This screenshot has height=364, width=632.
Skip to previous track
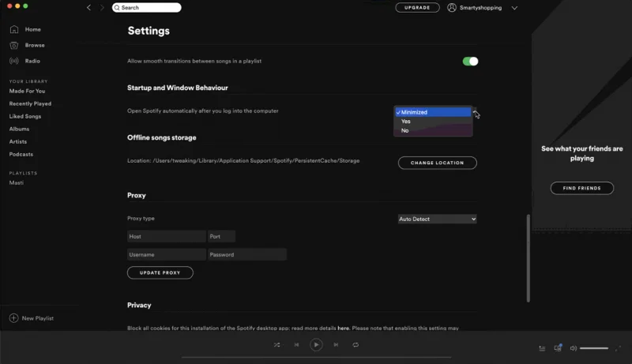coord(297,345)
